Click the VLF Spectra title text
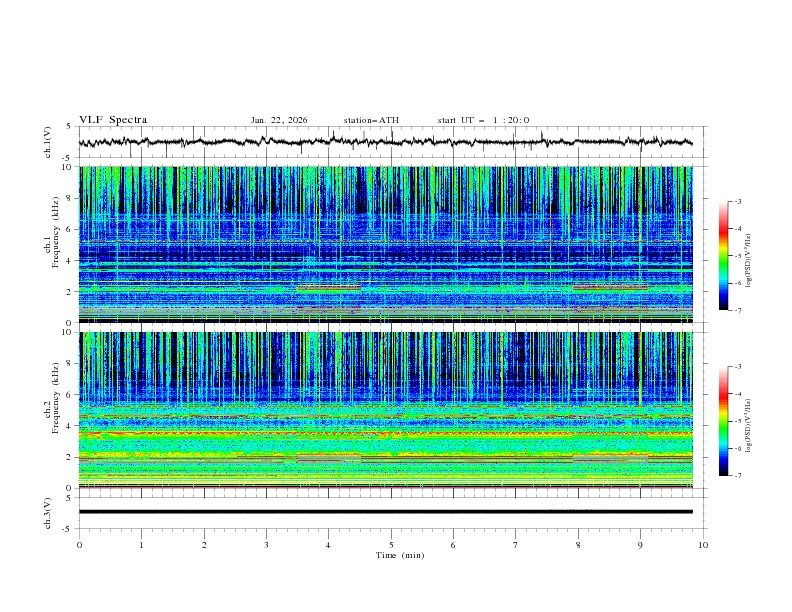Screen dimensions: 792x612 113,119
